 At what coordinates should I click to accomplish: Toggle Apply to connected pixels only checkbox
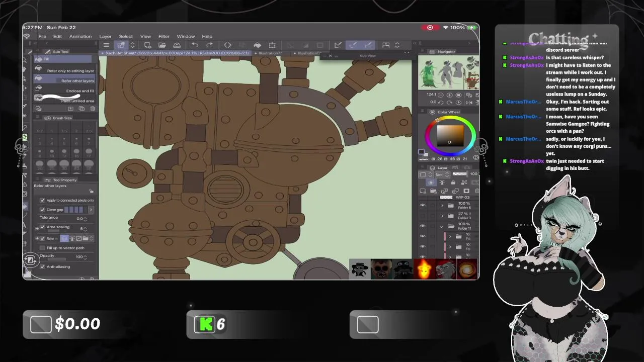coord(42,200)
